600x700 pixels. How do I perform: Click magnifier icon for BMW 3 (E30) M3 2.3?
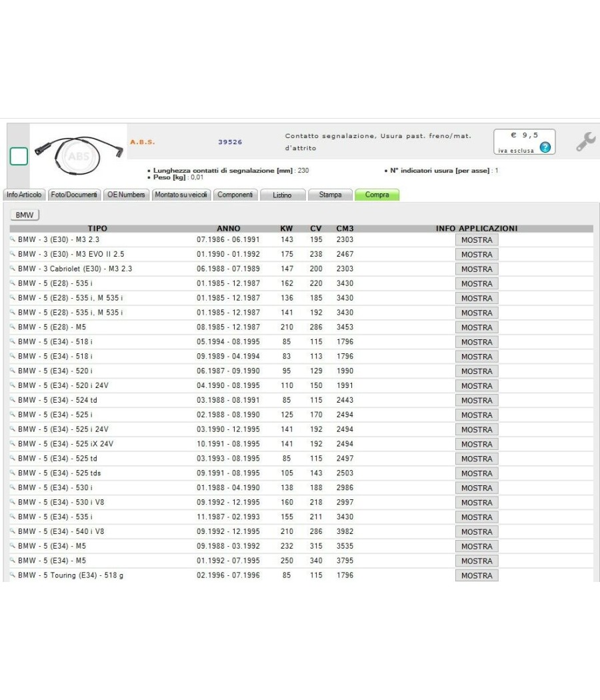pos(13,239)
